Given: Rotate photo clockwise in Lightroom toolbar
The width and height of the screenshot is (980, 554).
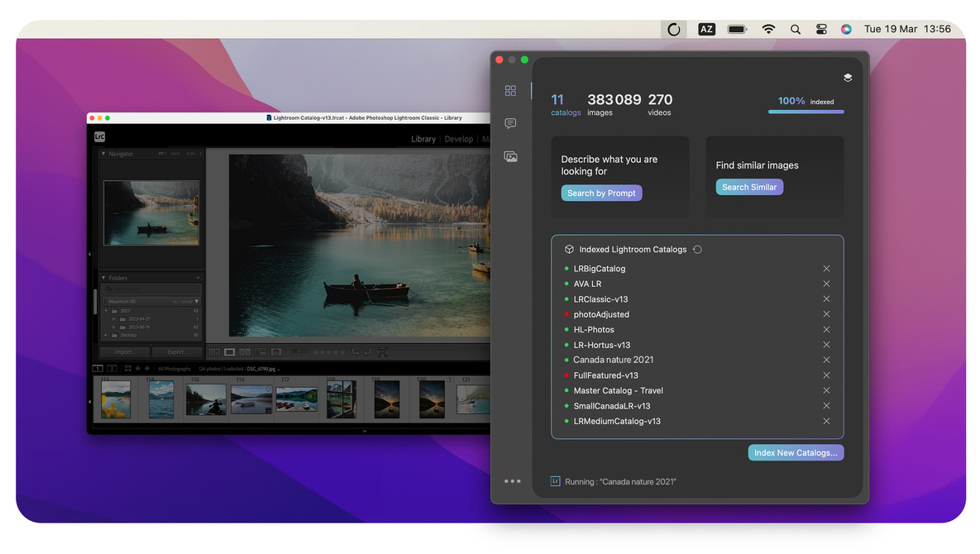Looking at the screenshot, I should coord(367,352).
